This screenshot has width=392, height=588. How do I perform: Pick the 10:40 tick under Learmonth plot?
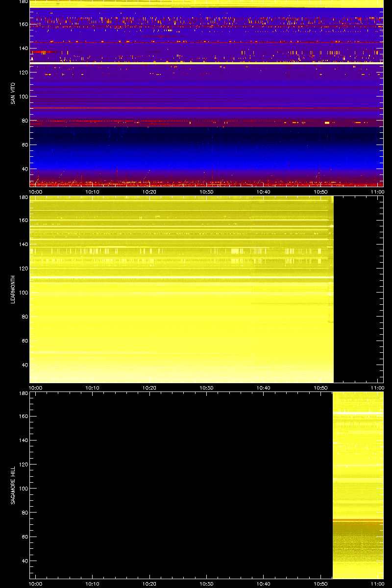tap(264, 388)
